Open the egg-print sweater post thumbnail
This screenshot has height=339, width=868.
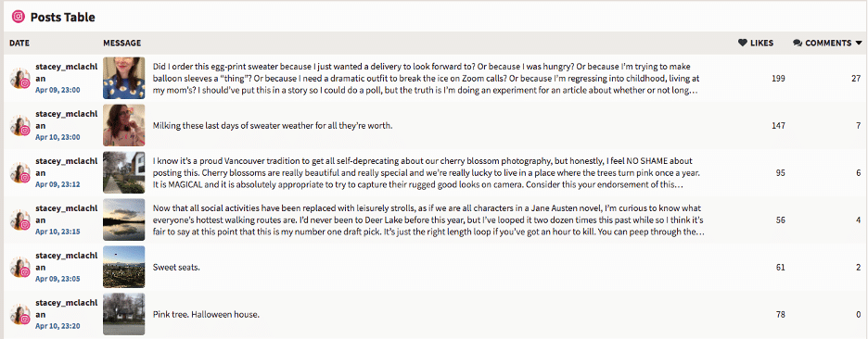point(124,78)
